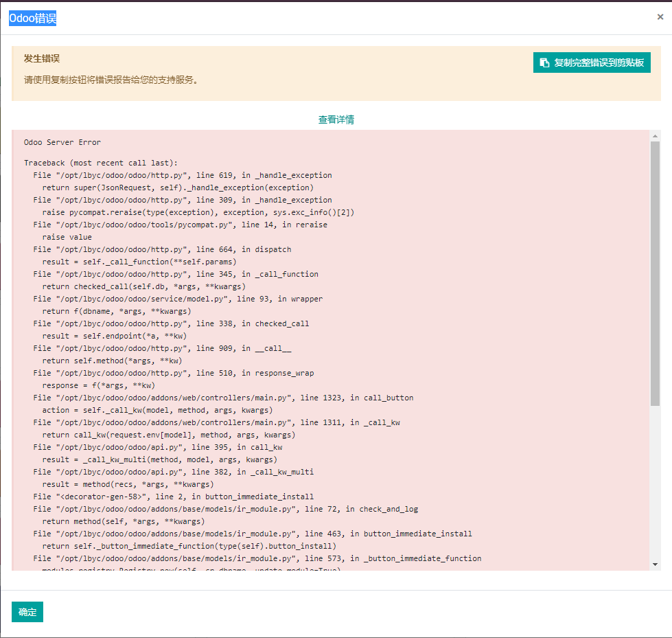Click the 'result = self._call_function(**self.params)' line

[139, 262]
